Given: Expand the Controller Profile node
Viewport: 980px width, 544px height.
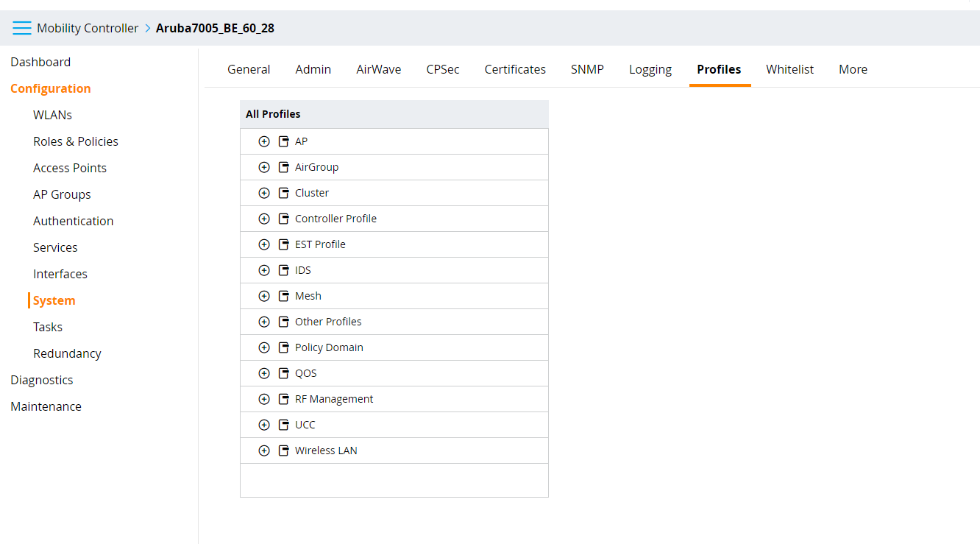Looking at the screenshot, I should [264, 219].
